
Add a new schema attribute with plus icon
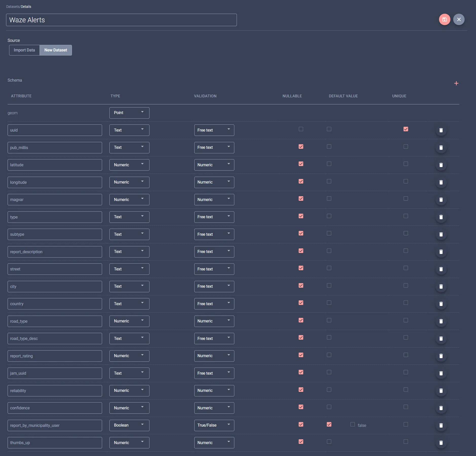[x=456, y=83]
